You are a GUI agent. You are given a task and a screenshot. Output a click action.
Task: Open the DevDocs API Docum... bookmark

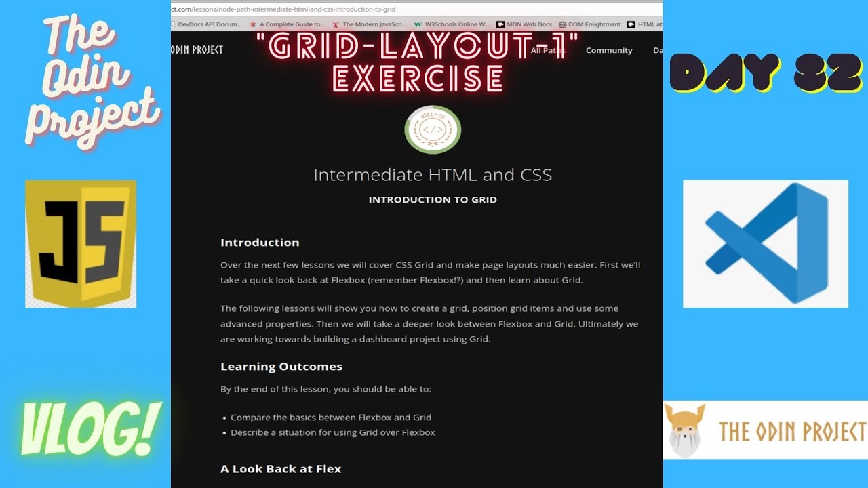point(206,24)
